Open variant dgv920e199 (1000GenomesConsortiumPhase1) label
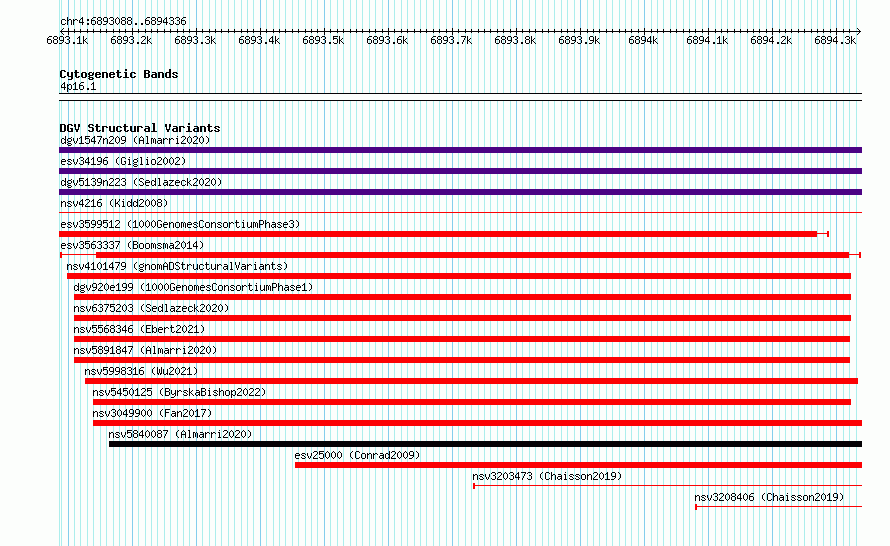890x546 pixels. click(193, 287)
